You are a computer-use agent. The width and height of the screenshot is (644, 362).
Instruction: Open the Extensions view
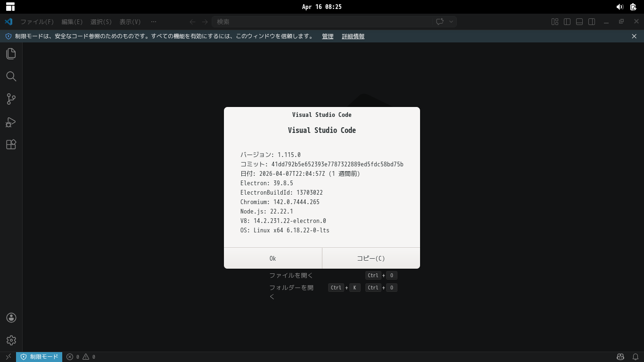pyautogui.click(x=11, y=145)
